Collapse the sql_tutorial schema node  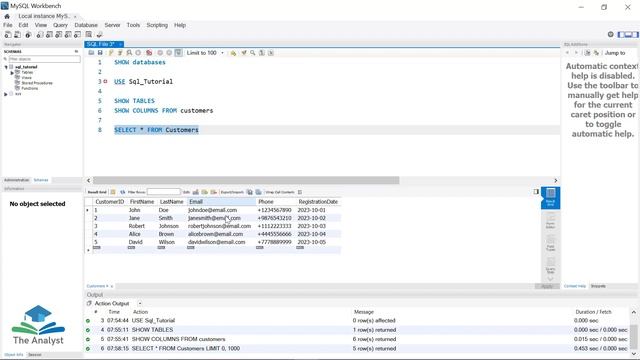click(6, 67)
